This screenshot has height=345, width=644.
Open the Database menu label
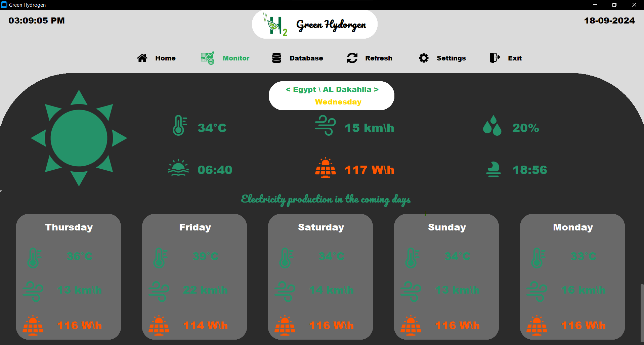click(306, 58)
